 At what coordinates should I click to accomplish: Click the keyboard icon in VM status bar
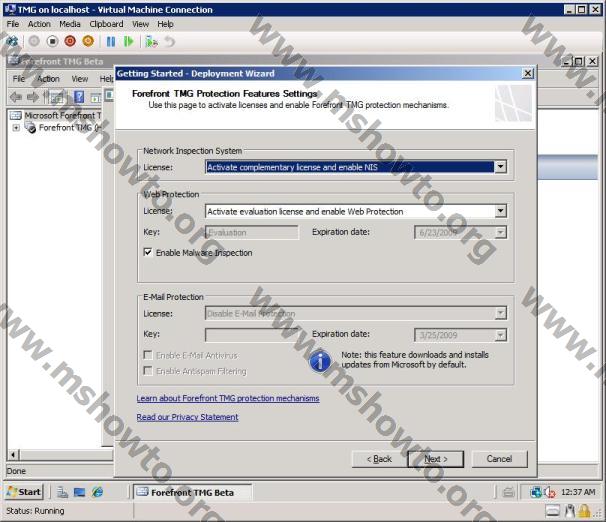[x=553, y=511]
